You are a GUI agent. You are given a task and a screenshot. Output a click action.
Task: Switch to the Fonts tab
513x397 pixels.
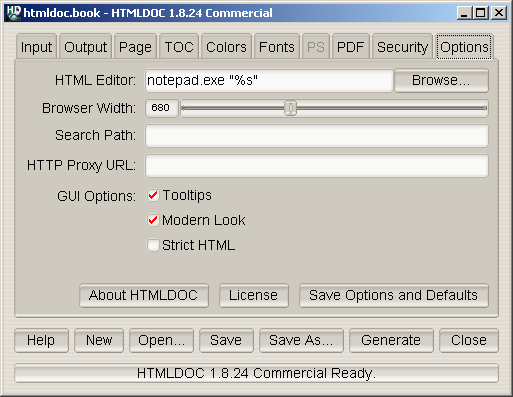277,46
